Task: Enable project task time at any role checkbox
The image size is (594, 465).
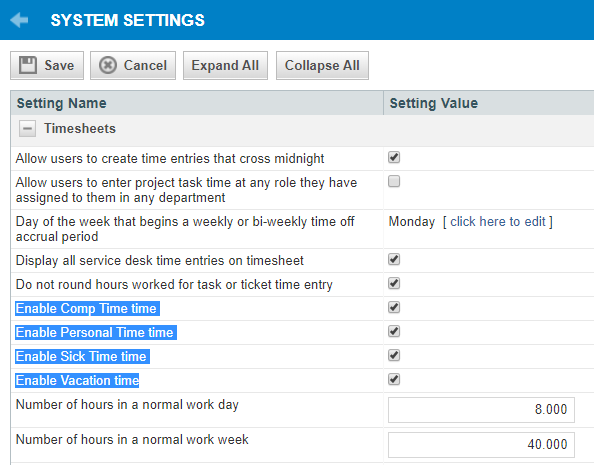Action: pos(394,181)
